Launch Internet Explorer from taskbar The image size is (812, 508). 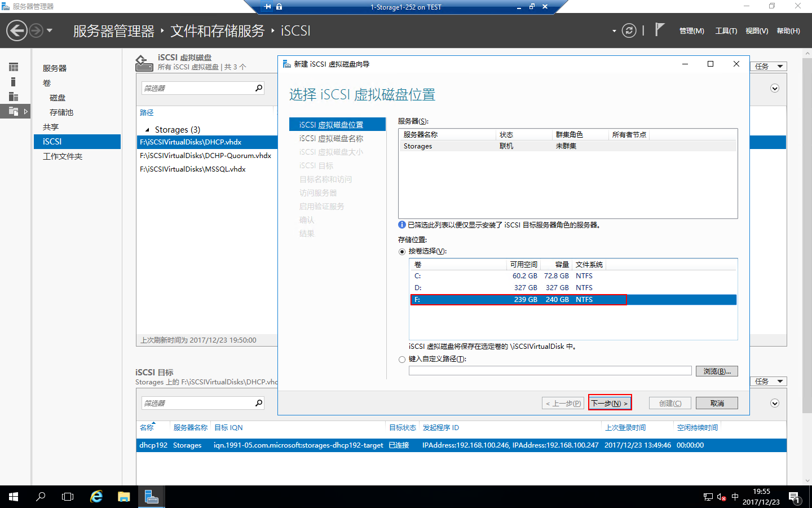[x=96, y=497]
